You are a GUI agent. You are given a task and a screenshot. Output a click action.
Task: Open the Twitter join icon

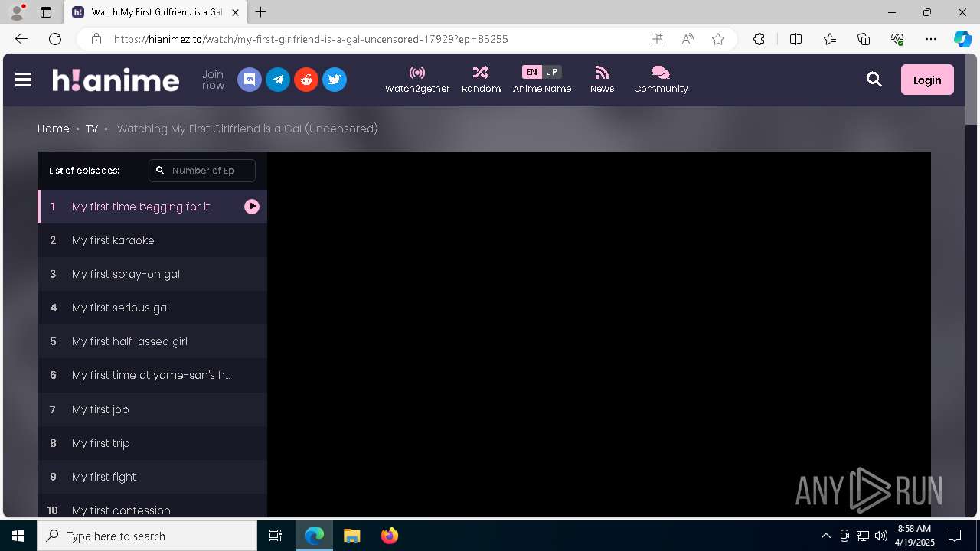pyautogui.click(x=335, y=80)
